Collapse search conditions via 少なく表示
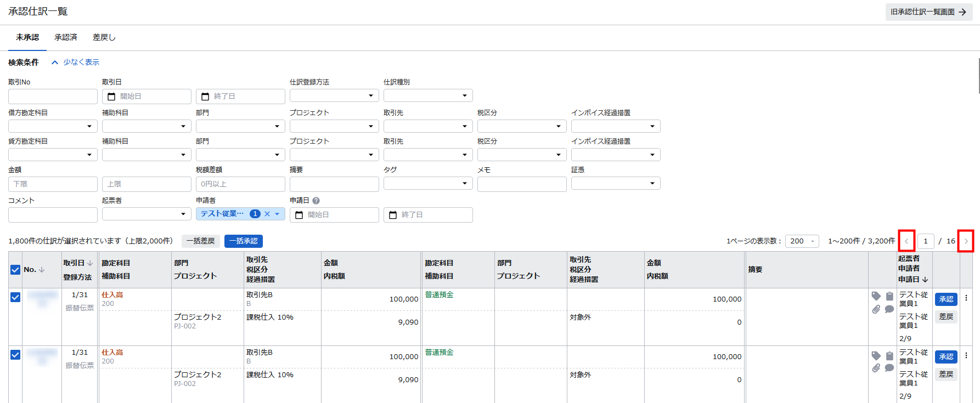This screenshot has width=980, height=403. 76,63
